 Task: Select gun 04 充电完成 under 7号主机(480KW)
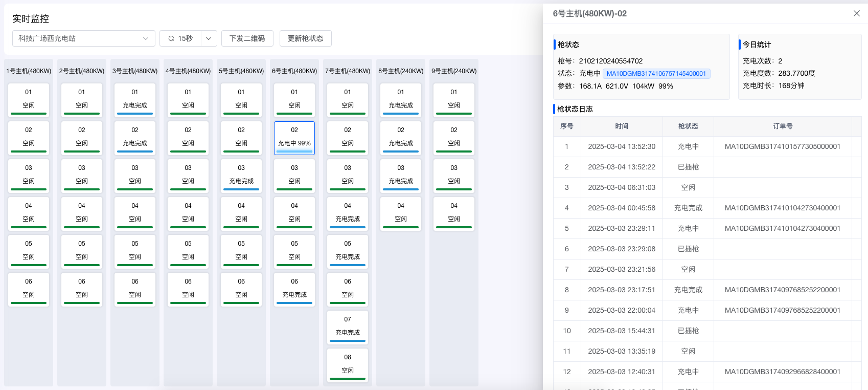click(348, 214)
